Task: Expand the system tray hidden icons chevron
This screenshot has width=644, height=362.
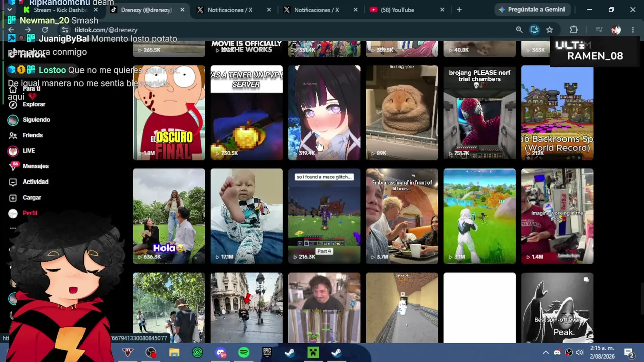Action: click(546, 353)
